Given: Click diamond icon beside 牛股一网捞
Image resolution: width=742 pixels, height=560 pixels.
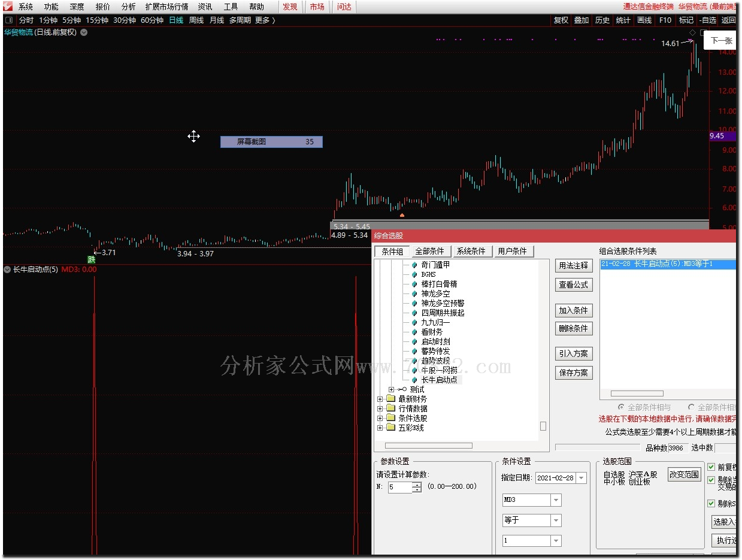Looking at the screenshot, I should (414, 370).
